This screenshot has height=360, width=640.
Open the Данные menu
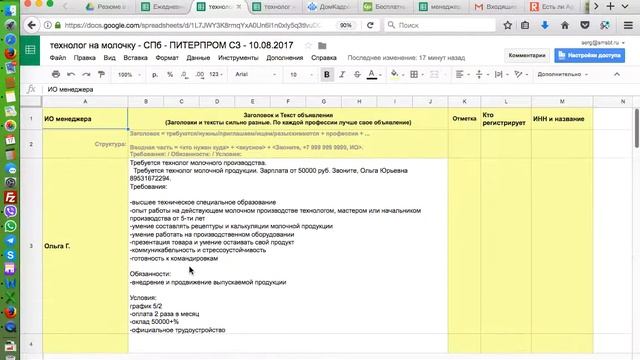point(198,58)
